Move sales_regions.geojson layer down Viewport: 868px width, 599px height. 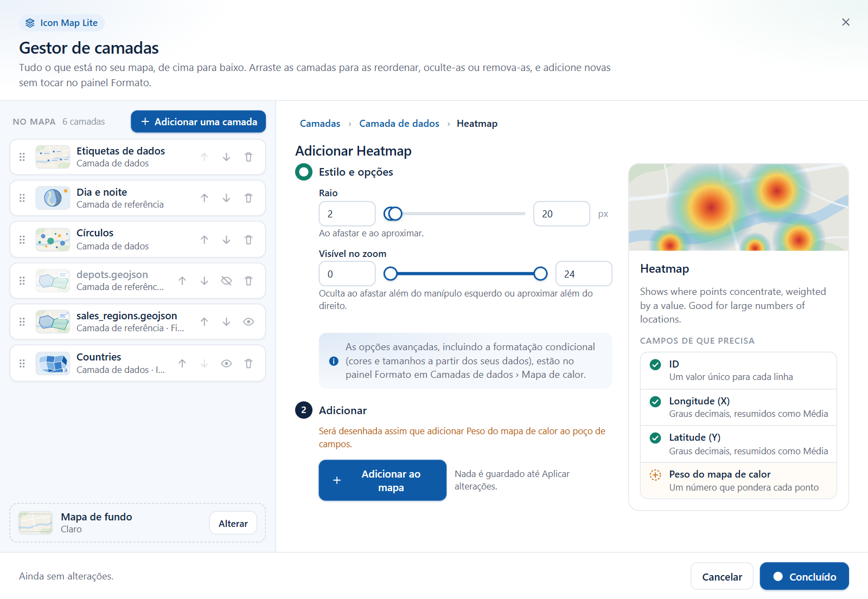click(x=226, y=322)
